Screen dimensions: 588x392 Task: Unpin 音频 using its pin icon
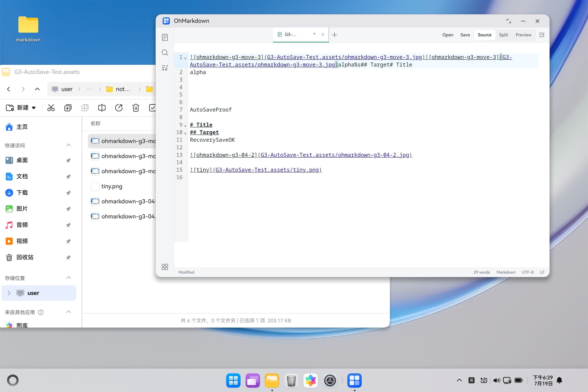(x=68, y=225)
